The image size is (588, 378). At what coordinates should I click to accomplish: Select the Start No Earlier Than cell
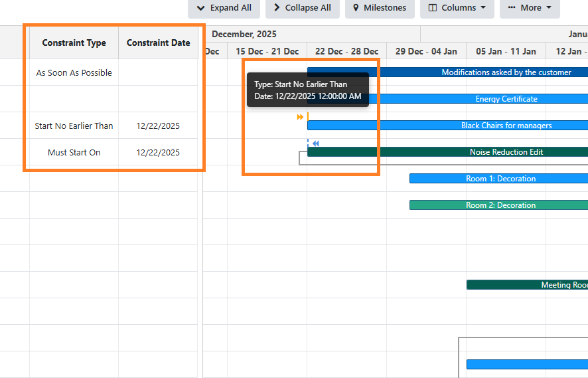(74, 126)
